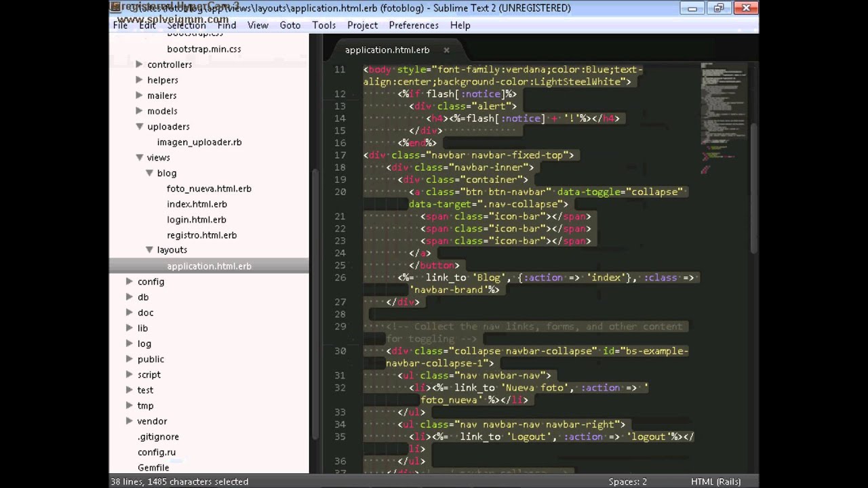
Task: Collapse the layouts folder arrow
Action: (x=149, y=250)
